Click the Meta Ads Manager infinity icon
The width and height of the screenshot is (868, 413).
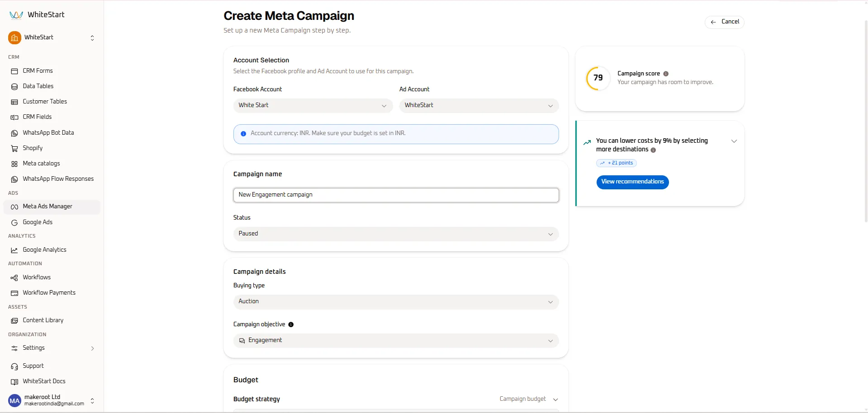click(14, 207)
